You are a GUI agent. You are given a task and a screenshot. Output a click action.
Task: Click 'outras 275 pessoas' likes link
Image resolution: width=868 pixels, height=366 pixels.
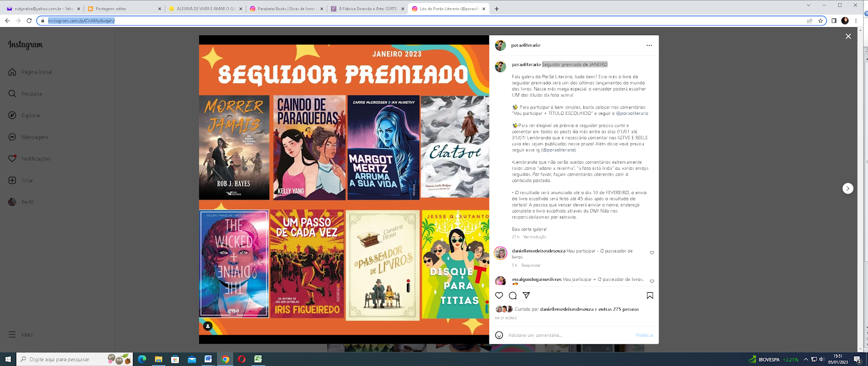coord(618,309)
